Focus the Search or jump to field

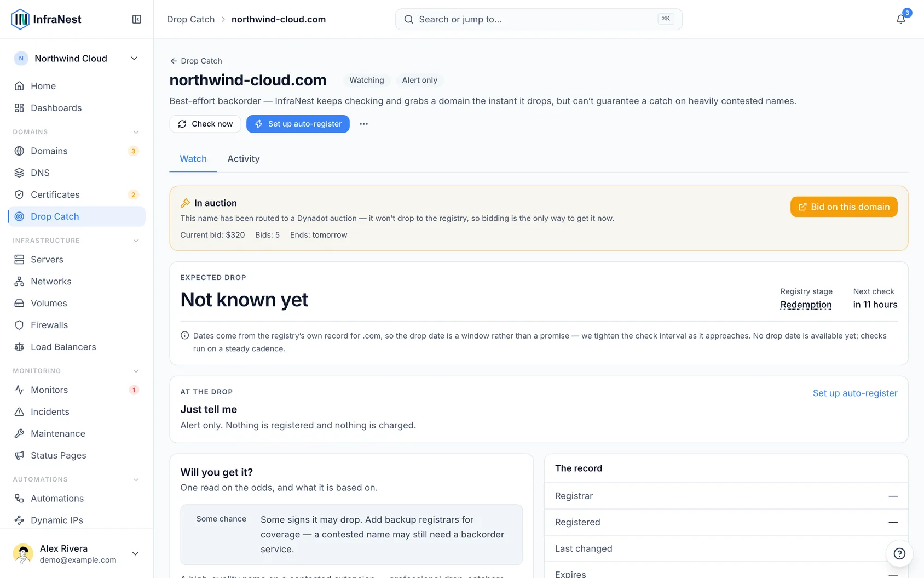[x=539, y=19]
